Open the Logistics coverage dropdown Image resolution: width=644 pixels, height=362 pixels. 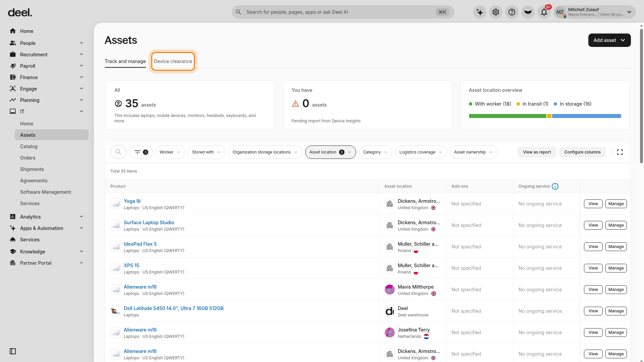[421, 152]
